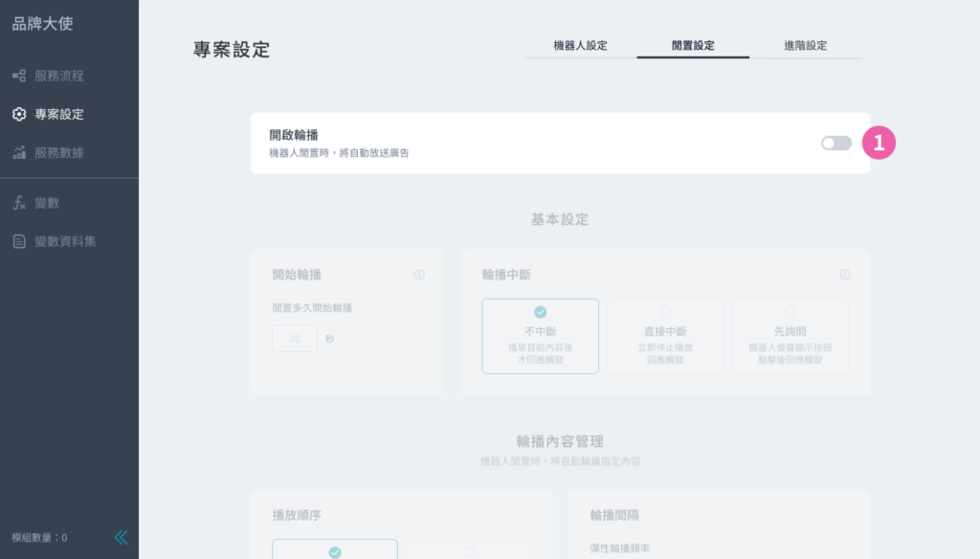Select second unchecked 播放順序 option

tap(468, 549)
